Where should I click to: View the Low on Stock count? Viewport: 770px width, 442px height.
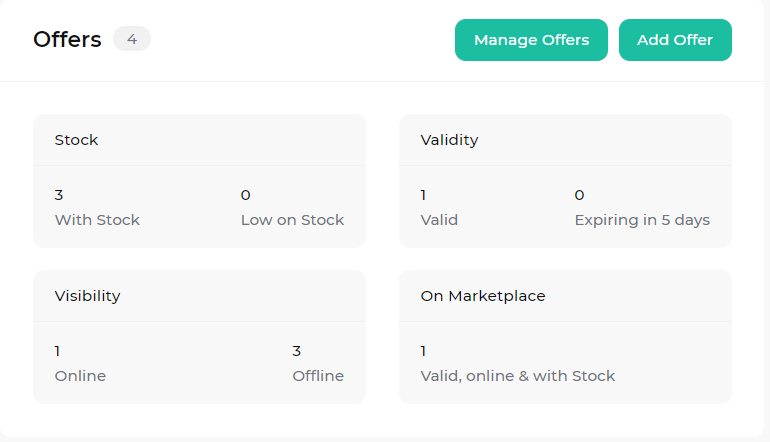click(246, 195)
